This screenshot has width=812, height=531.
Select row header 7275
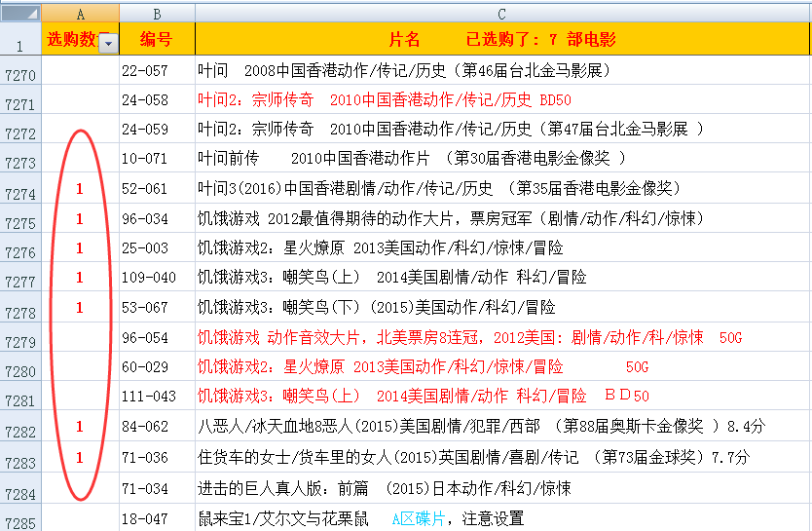(20, 218)
